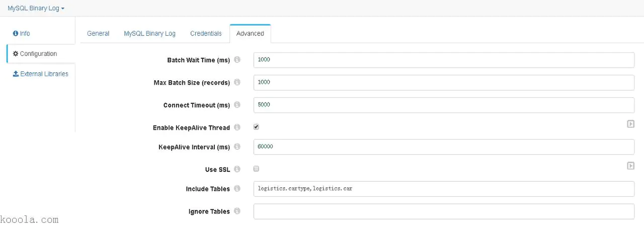Click info icon beside Batch Wait Time
The image size is (644, 234).
pyautogui.click(x=237, y=60)
